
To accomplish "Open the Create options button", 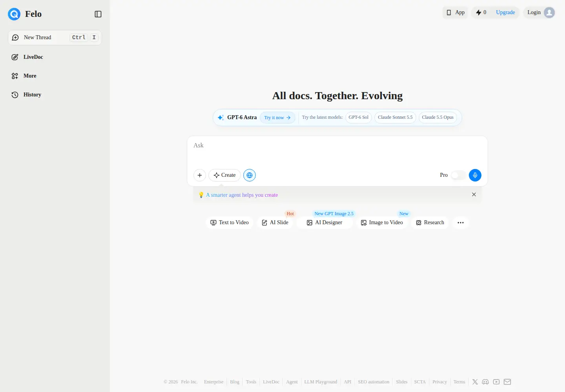I will pos(224,175).
